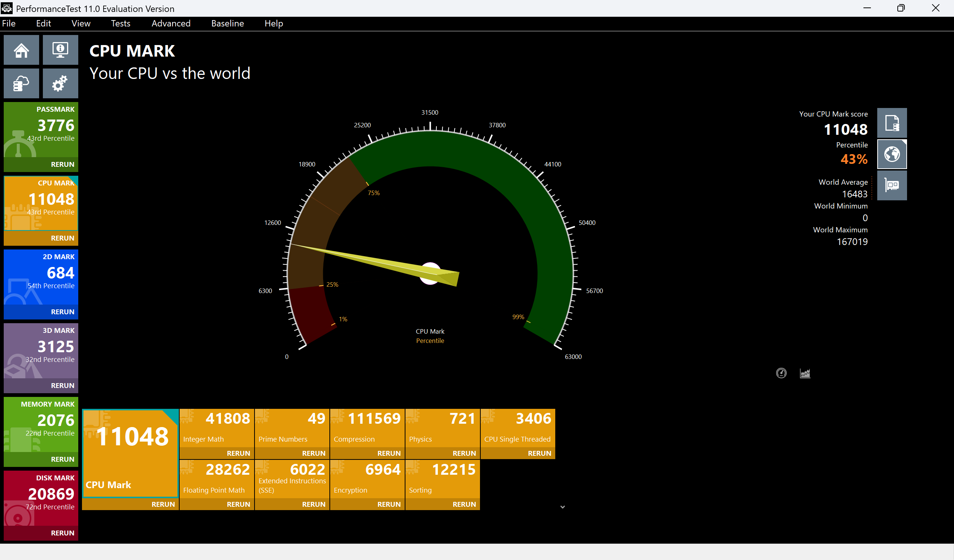This screenshot has height=560, width=954.
Task: Switch to gauge dial view icon
Action: pyautogui.click(x=781, y=373)
